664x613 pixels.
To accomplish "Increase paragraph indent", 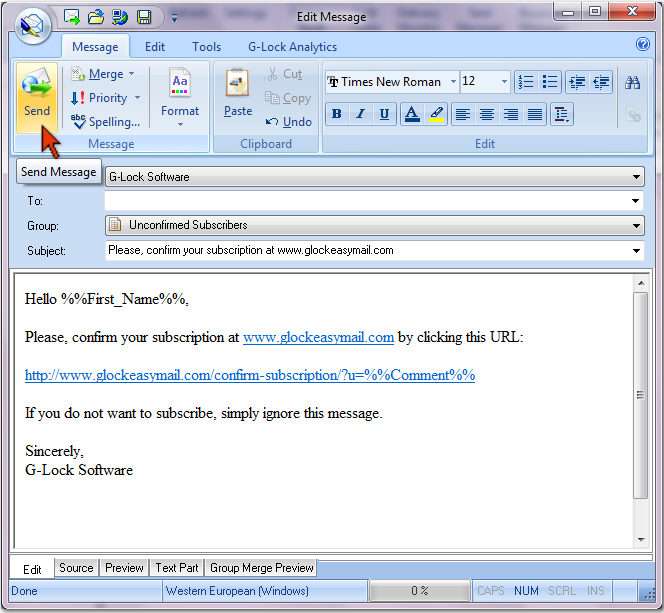I will click(577, 82).
